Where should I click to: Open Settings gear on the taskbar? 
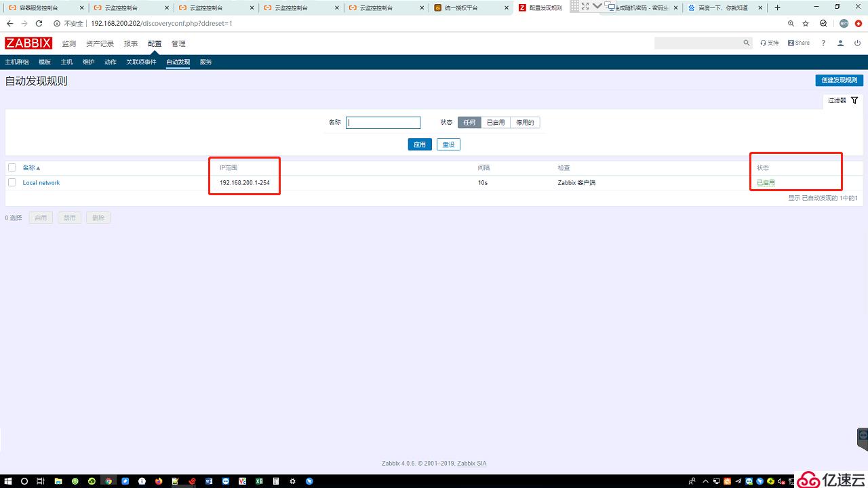(x=293, y=481)
